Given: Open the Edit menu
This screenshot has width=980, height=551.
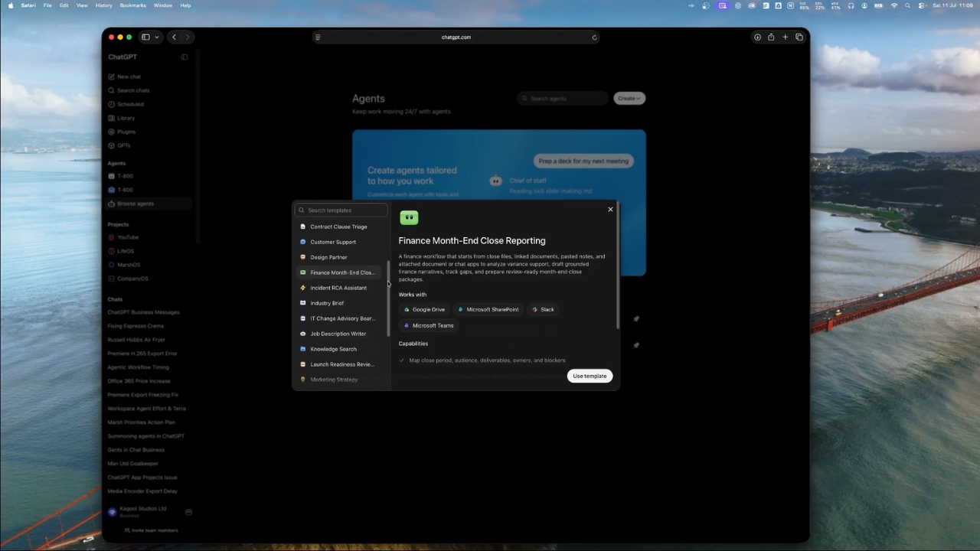Looking at the screenshot, I should [64, 5].
